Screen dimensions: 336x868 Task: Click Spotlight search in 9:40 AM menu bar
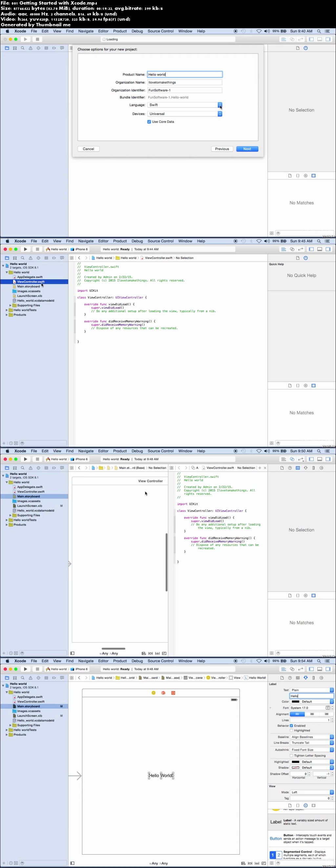[x=319, y=31]
